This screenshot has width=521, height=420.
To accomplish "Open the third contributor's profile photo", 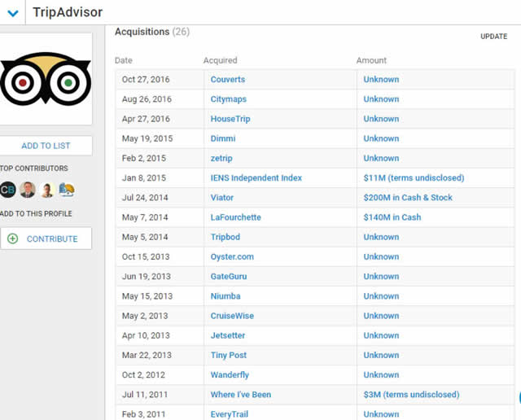I will 47,190.
